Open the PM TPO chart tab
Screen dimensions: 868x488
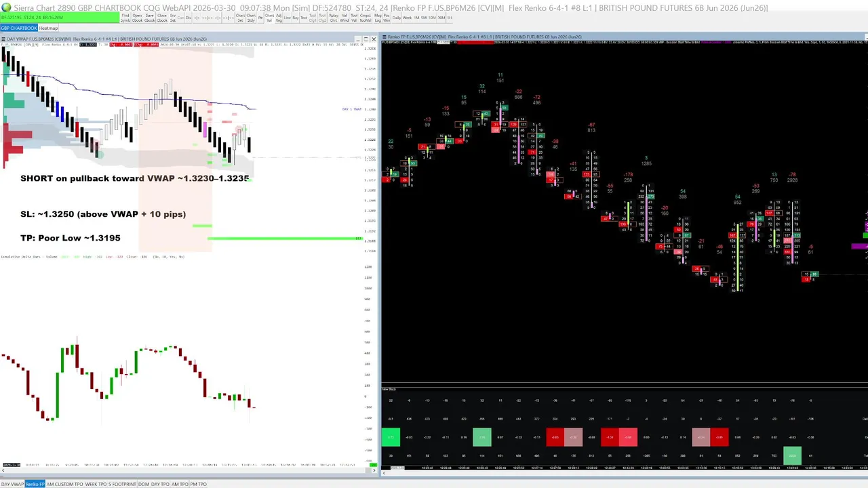[x=198, y=484]
